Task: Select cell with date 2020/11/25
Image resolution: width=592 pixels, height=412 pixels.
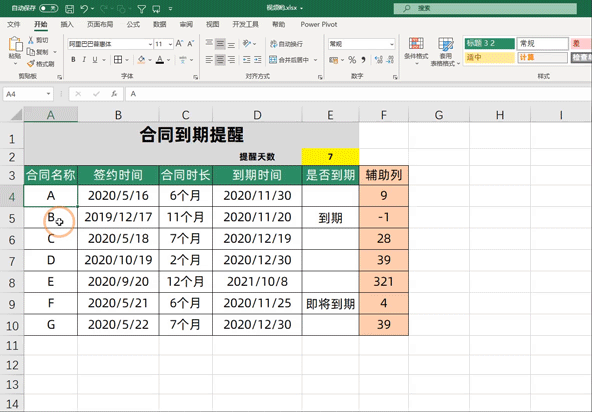Action: (x=257, y=303)
